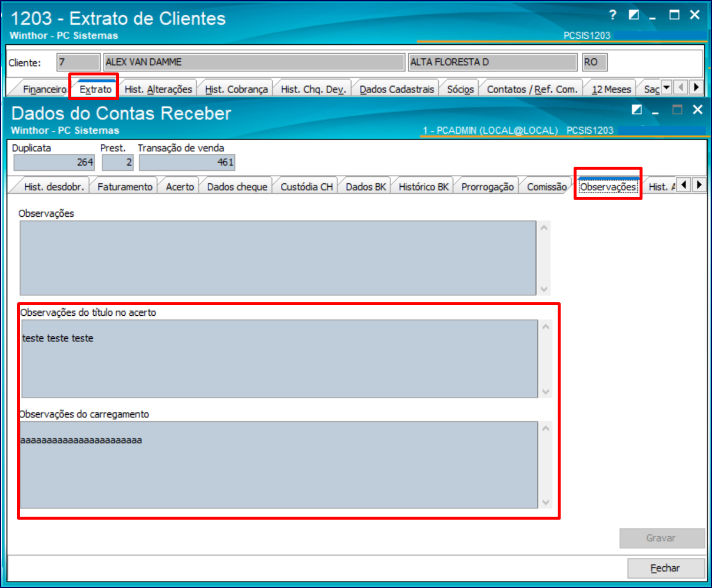Viewport: 712px width, 588px height.
Task: Switch to the Dados BK tab
Action: [366, 186]
